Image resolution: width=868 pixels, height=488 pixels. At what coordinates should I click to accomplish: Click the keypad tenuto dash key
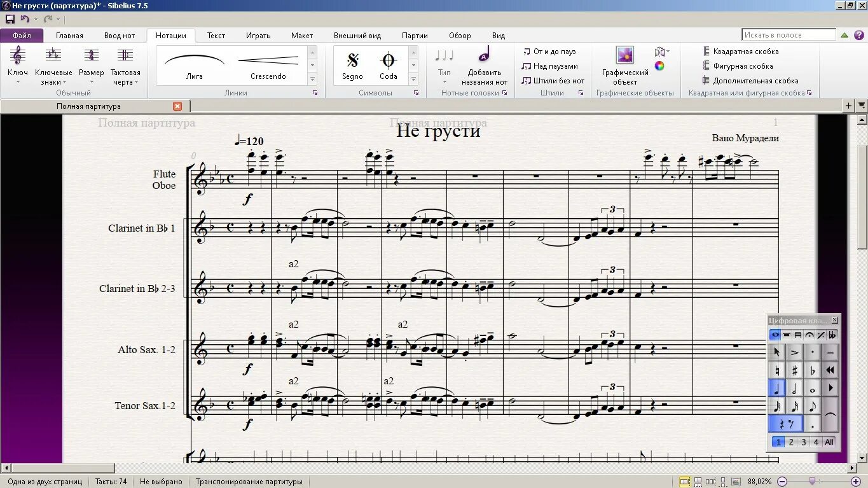click(830, 352)
